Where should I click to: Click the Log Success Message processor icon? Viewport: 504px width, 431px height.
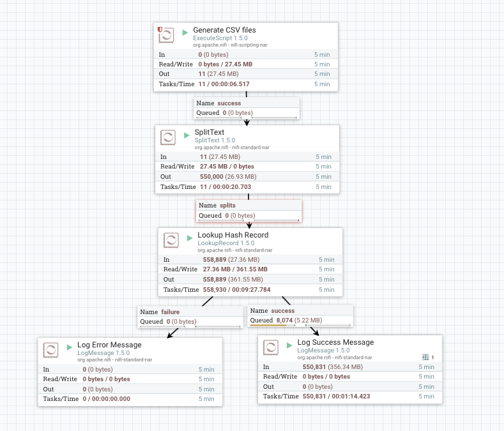[x=271, y=347]
